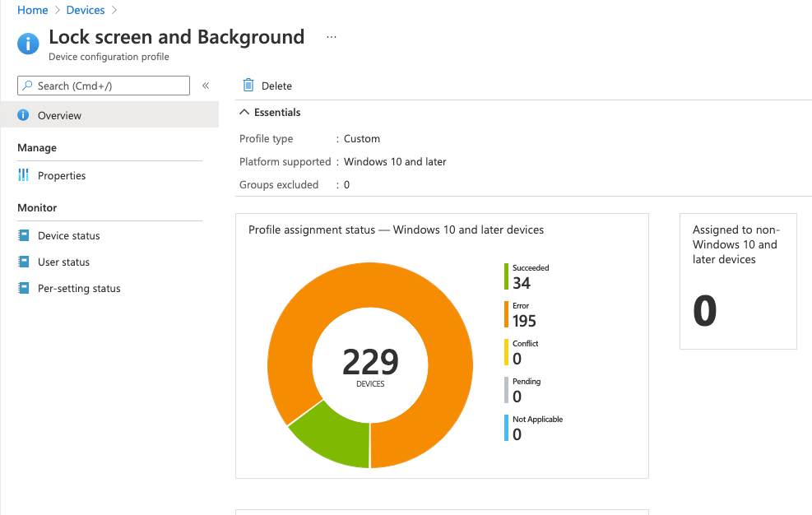The width and height of the screenshot is (812, 515).
Task: Click the yellow Conflict legend swatch
Action: click(506, 352)
